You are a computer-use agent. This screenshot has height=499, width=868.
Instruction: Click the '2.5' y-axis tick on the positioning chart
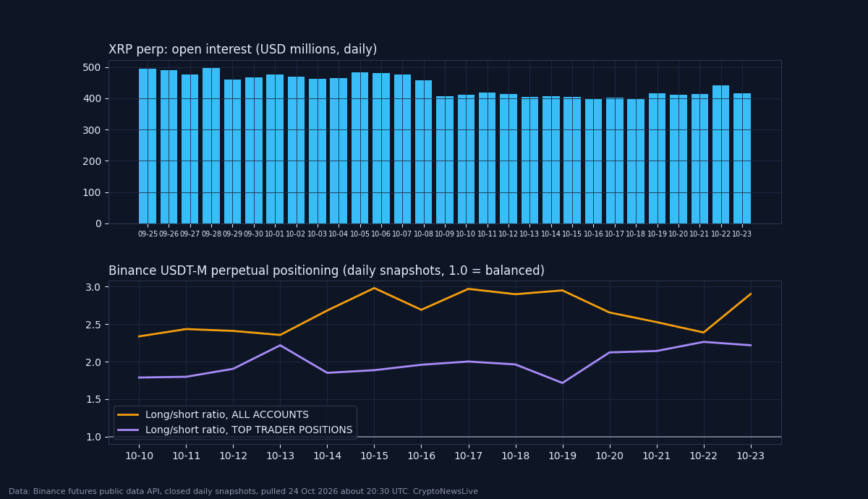[93, 325]
